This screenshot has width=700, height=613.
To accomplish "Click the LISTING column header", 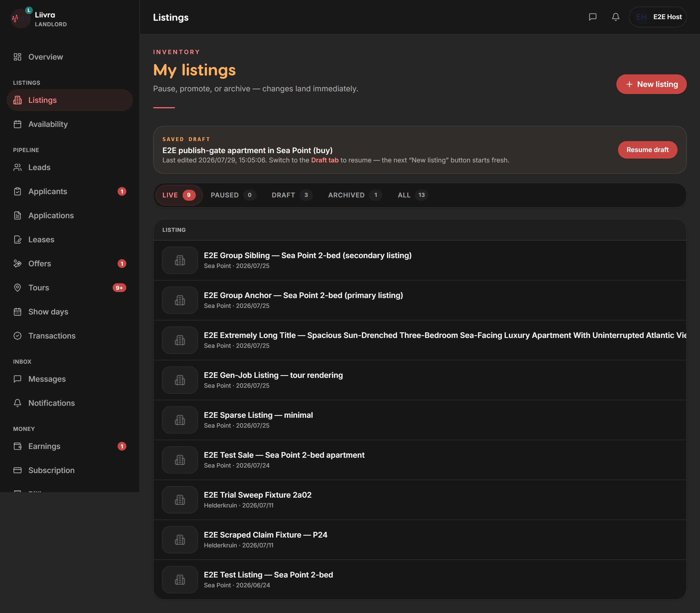I will (x=174, y=230).
